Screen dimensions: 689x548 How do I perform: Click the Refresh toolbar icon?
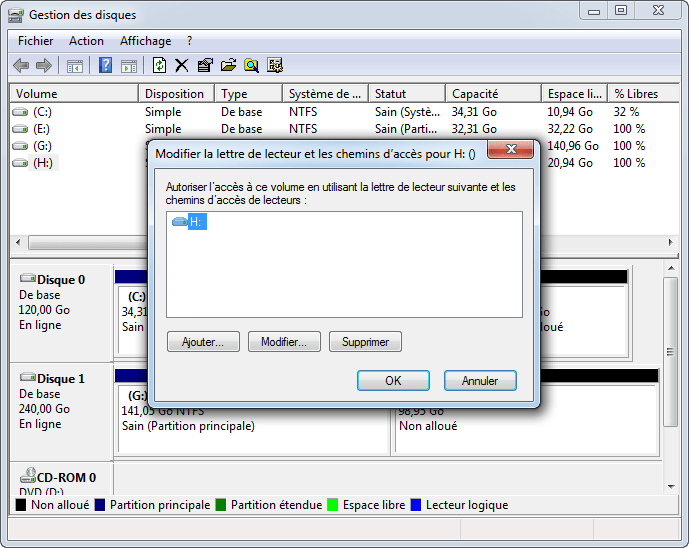pos(159,65)
